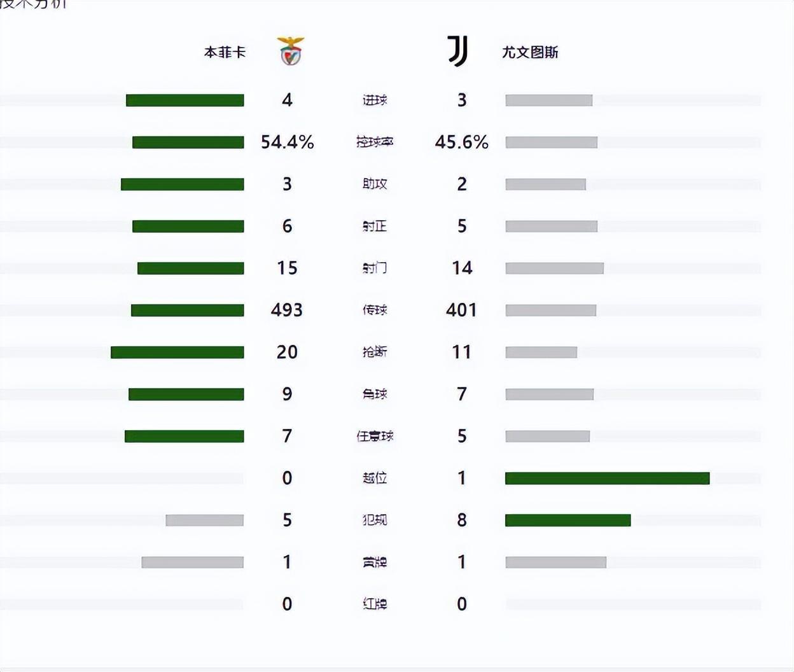Viewport: 794px width, 672px height.
Task: Click Benfica's green 进球 bar
Action: pos(185,100)
